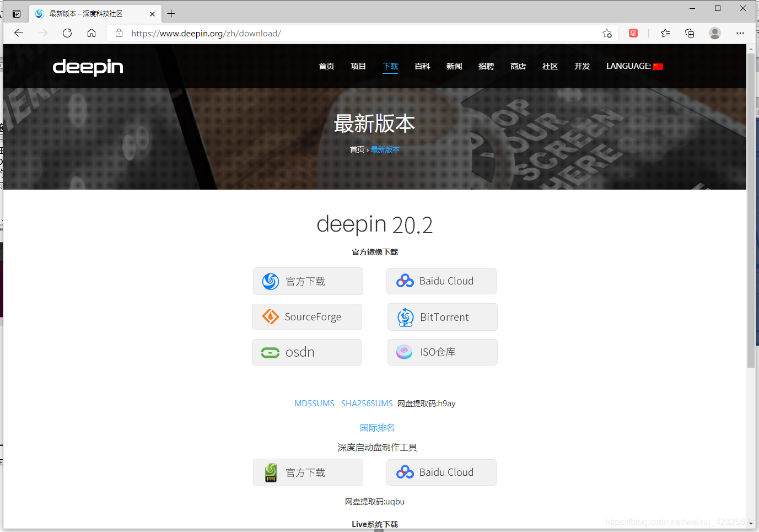
Task: Open the 百科 nav menu item
Action: tap(422, 66)
